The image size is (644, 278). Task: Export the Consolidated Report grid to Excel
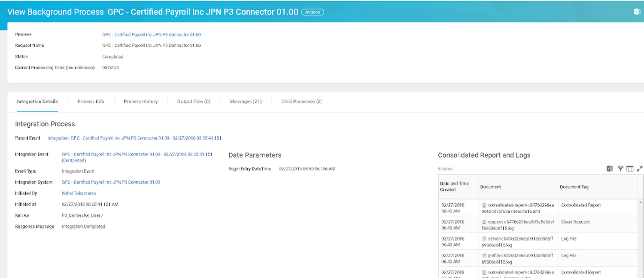click(610, 168)
